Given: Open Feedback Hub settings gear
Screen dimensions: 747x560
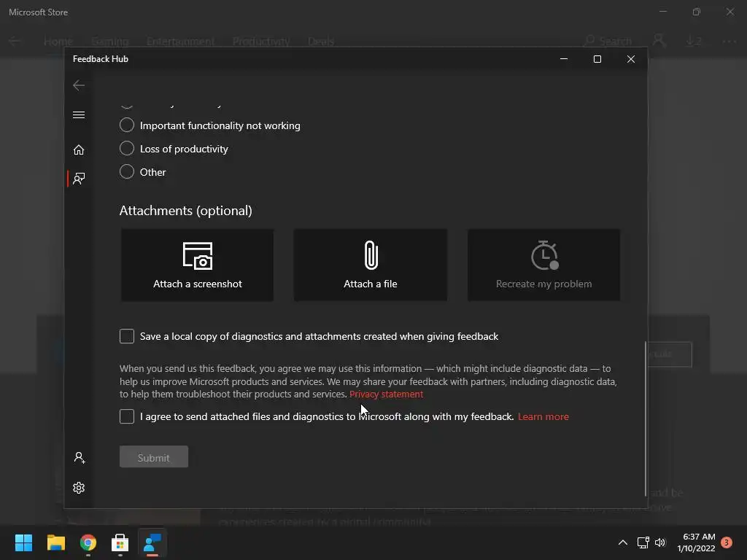Looking at the screenshot, I should (x=79, y=488).
